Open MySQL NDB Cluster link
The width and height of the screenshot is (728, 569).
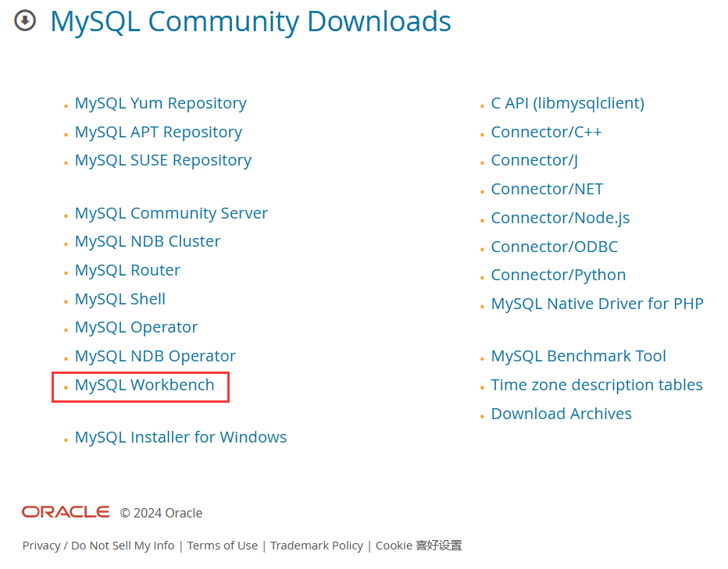pyautogui.click(x=148, y=241)
